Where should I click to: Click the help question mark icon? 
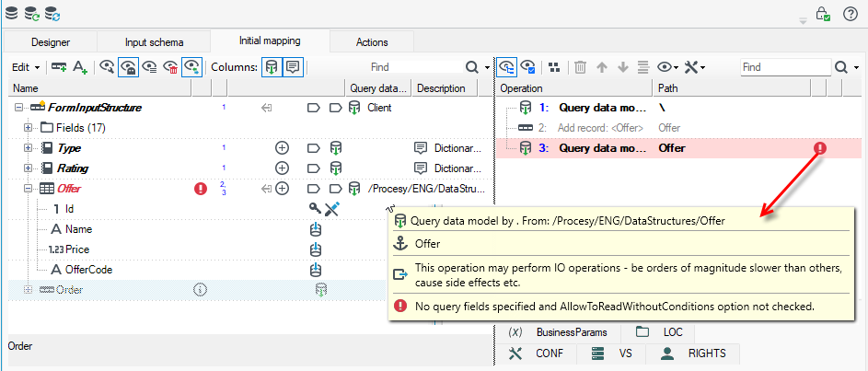click(850, 15)
